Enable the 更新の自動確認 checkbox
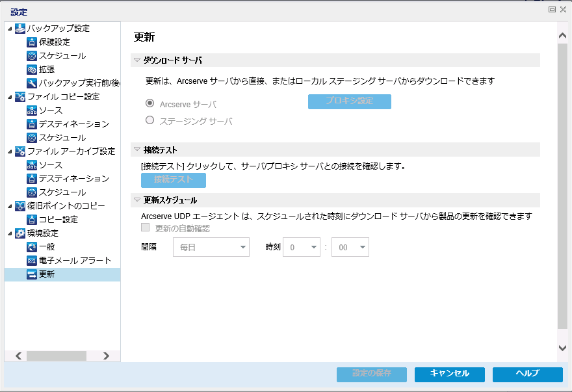 tap(146, 229)
